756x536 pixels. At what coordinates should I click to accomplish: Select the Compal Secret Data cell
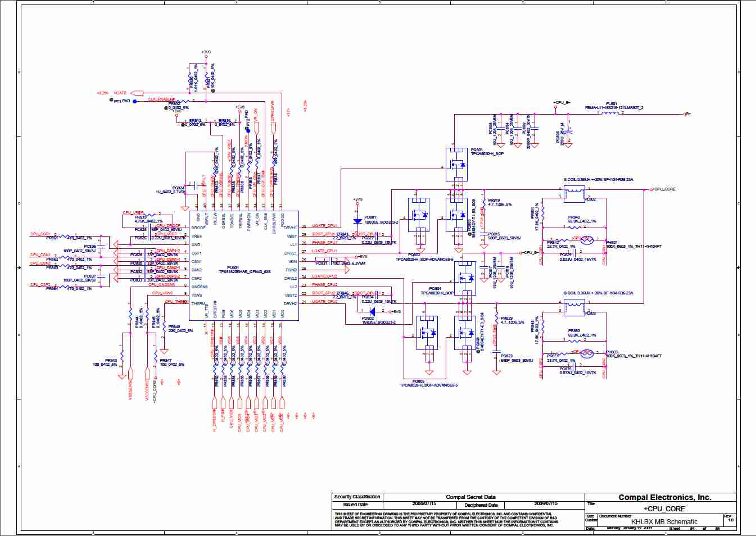click(470, 497)
